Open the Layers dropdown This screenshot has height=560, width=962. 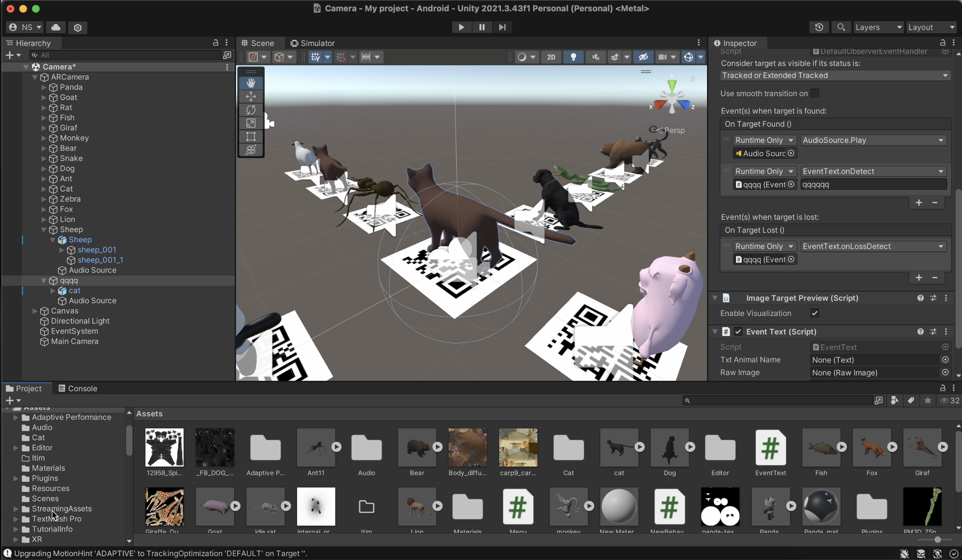click(878, 27)
